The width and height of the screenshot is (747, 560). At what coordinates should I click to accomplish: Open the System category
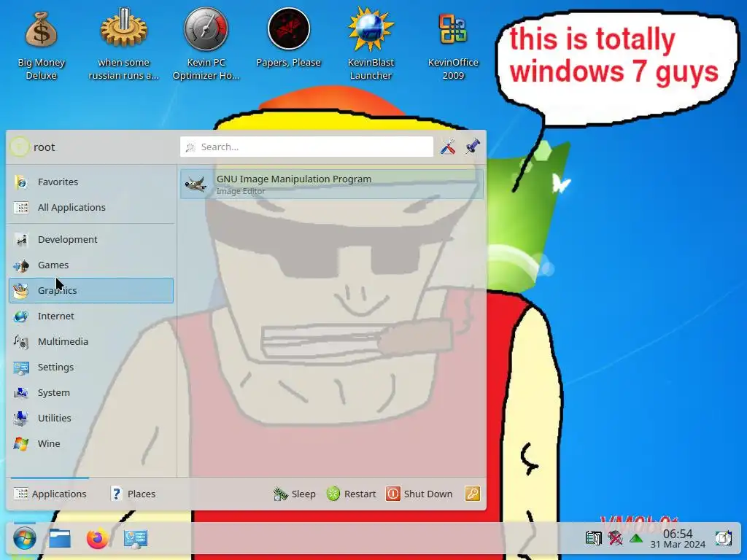[91, 393]
